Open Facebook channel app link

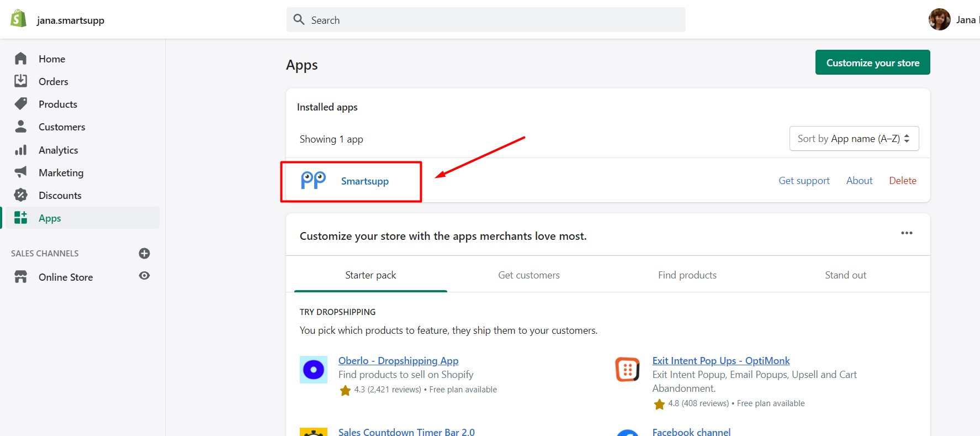click(x=691, y=432)
